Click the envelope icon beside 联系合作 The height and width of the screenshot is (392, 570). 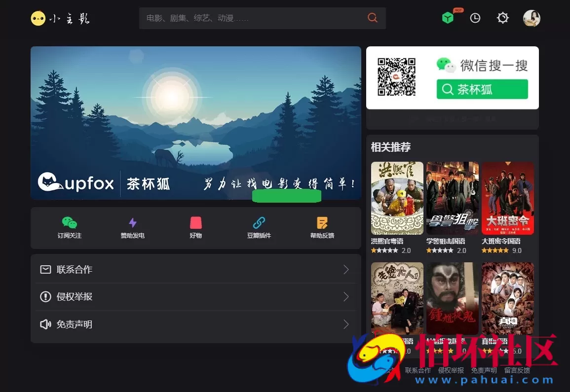click(45, 270)
